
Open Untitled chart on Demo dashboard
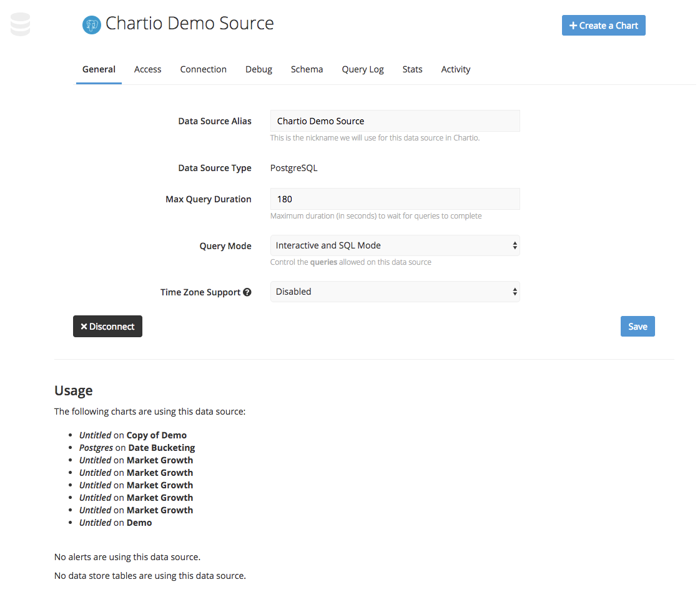click(116, 523)
